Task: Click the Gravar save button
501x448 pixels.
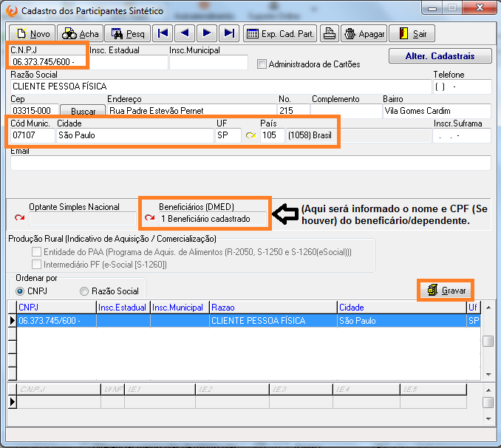Action: pyautogui.click(x=446, y=291)
